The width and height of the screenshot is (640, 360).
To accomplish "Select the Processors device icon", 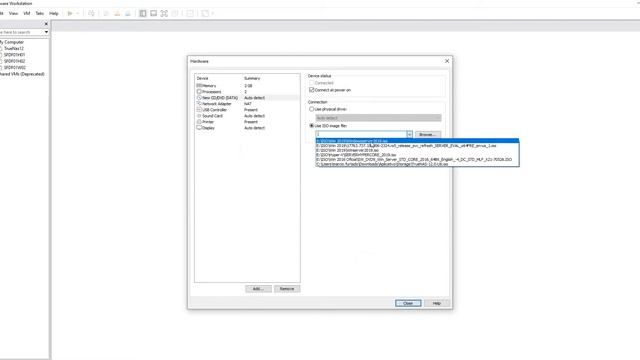I will pos(199,92).
